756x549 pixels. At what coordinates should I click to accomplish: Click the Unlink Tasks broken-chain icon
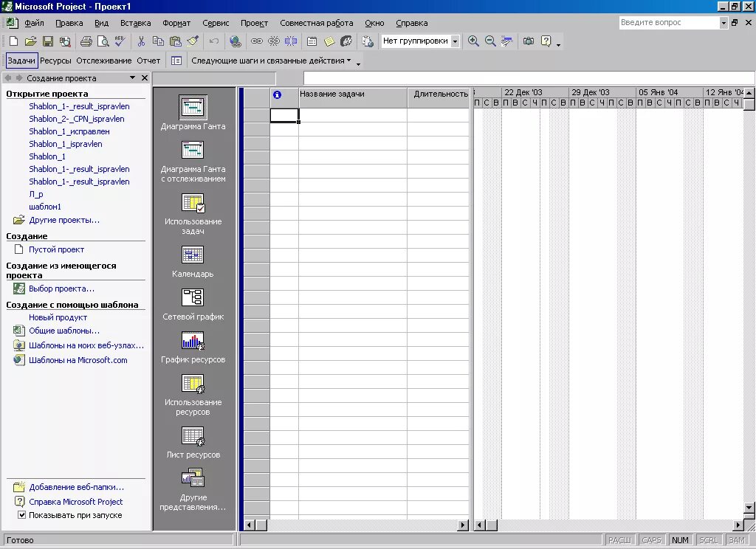tap(273, 41)
